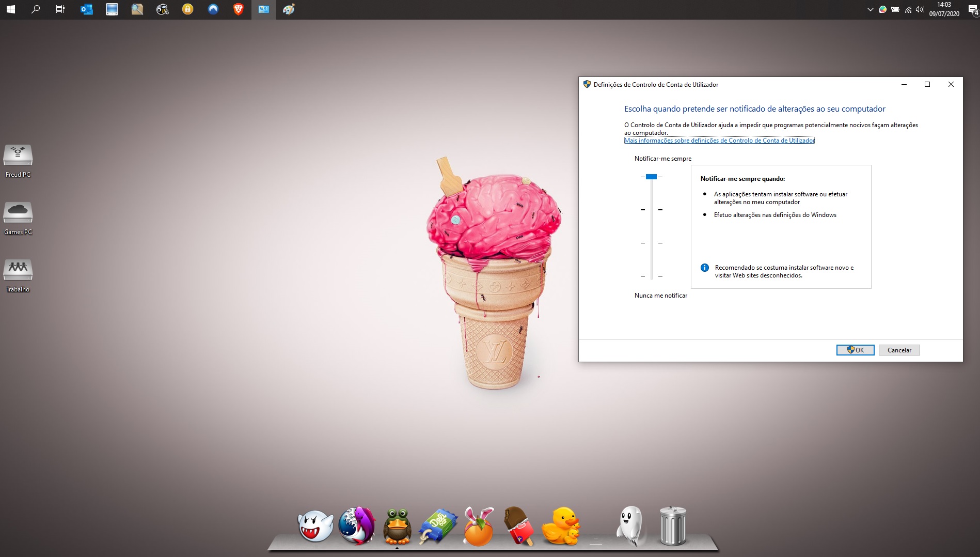Click the 'Notificar-me sempre quando:' heading

click(742, 179)
